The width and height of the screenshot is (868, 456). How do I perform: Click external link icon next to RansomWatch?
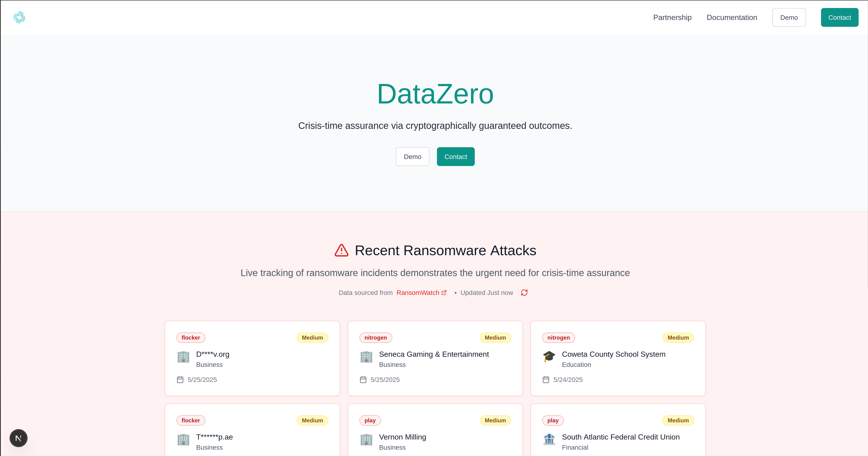pos(444,293)
